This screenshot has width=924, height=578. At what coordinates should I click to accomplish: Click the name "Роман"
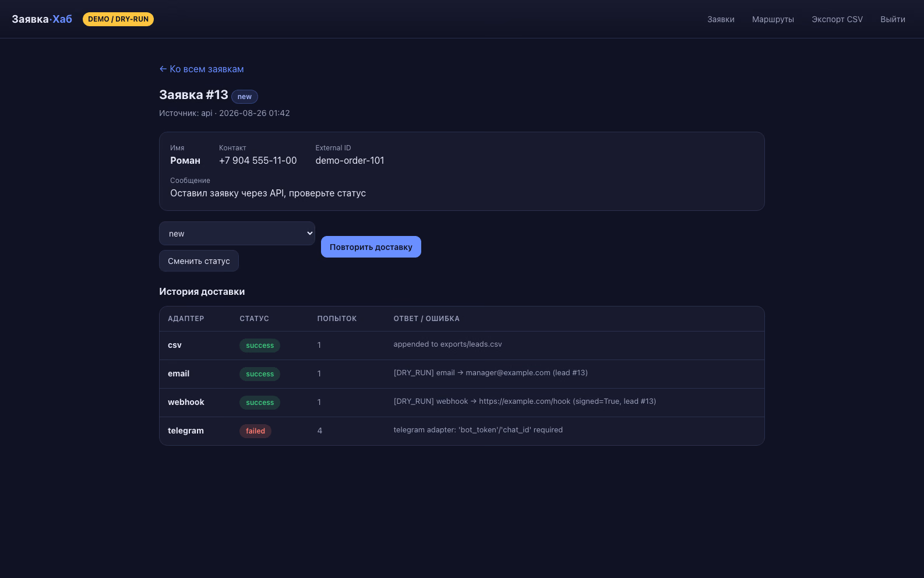tap(185, 160)
